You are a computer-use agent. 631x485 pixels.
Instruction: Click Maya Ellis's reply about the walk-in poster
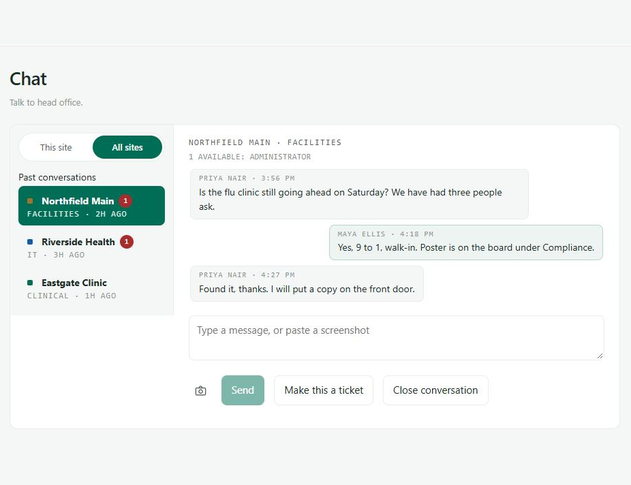466,242
